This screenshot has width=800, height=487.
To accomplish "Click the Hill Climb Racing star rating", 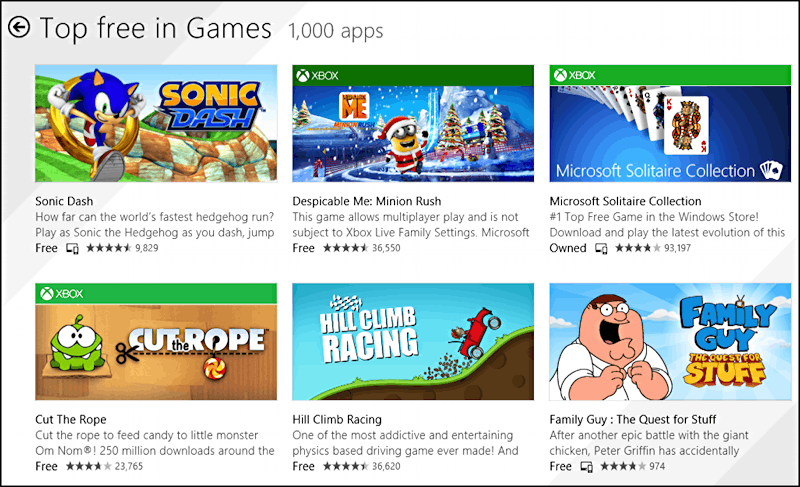I will pyautogui.click(x=346, y=467).
